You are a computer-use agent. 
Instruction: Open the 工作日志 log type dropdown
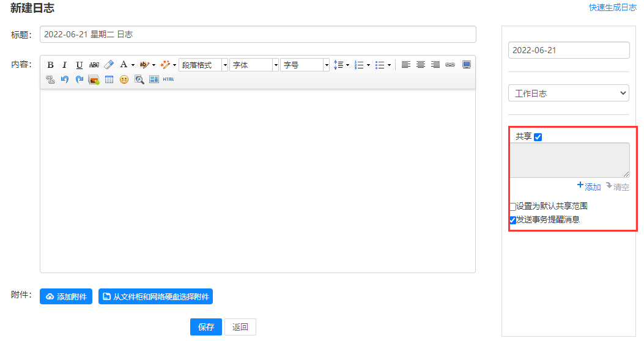[x=569, y=94]
